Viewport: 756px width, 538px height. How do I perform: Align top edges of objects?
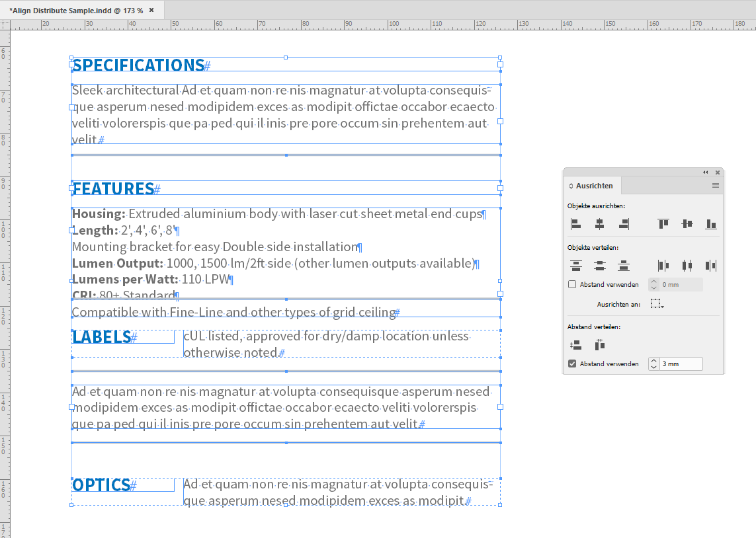(x=663, y=224)
